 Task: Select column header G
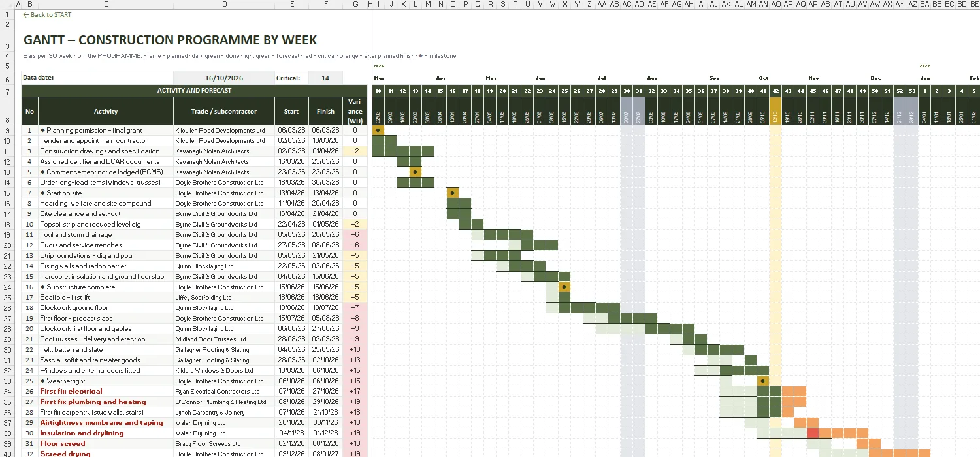coord(355,4)
